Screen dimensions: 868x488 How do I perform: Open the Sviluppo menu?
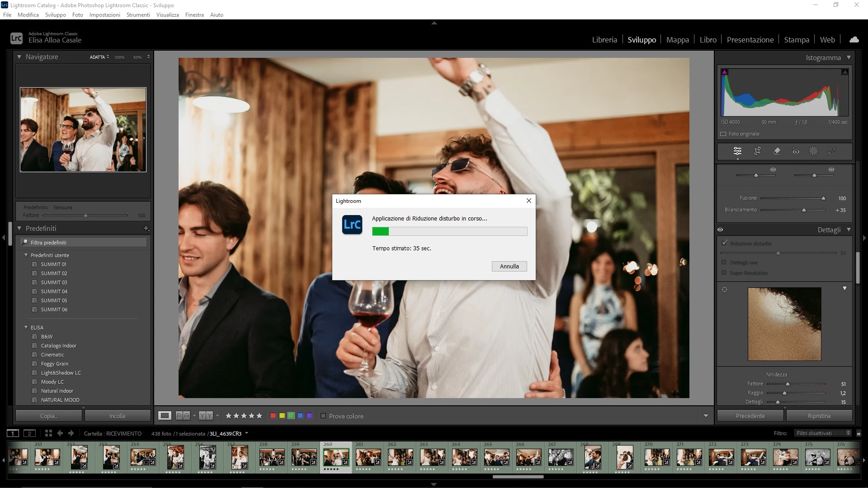[x=55, y=15]
